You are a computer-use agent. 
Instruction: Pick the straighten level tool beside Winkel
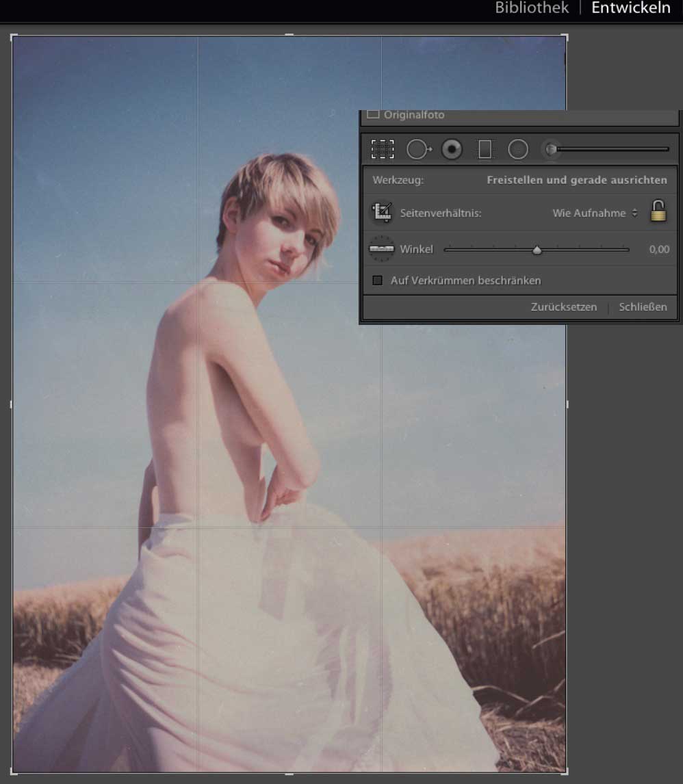381,249
